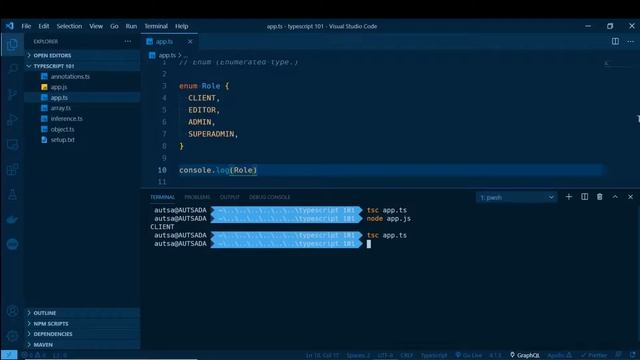Open app.ts in the explorer
Image resolution: width=640 pixels, height=360 pixels.
(82, 98)
